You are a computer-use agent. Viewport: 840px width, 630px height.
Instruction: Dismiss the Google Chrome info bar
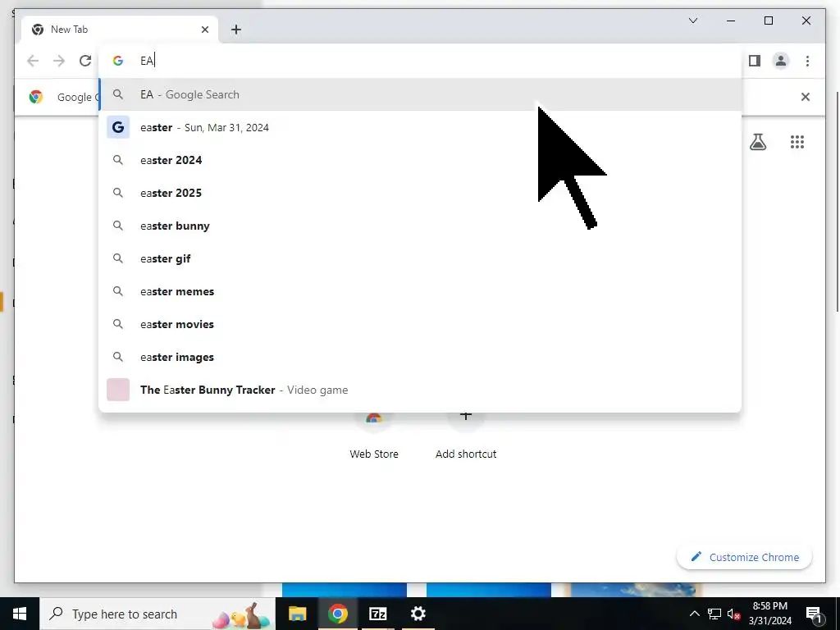(x=806, y=97)
